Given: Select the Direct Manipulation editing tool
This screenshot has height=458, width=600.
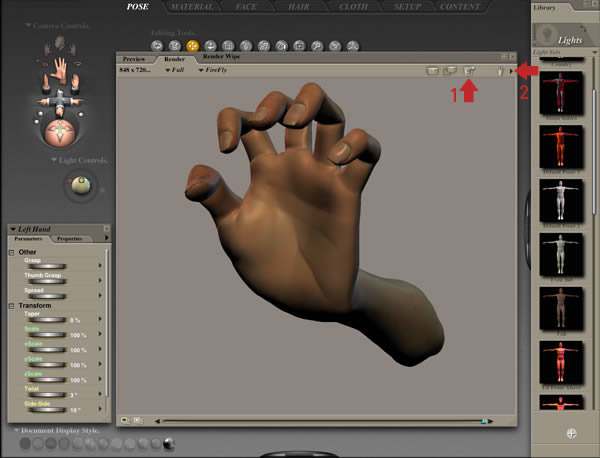Looking at the screenshot, I should point(353,46).
